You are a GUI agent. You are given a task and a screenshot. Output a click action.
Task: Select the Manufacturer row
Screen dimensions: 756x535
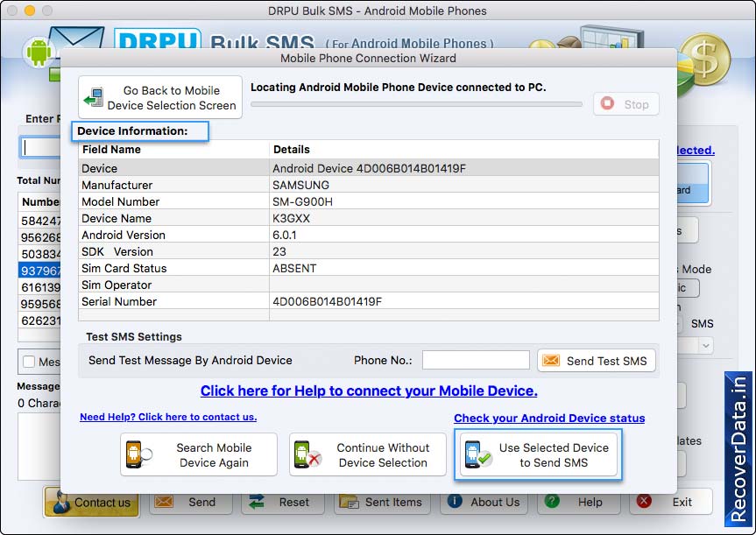click(x=368, y=185)
